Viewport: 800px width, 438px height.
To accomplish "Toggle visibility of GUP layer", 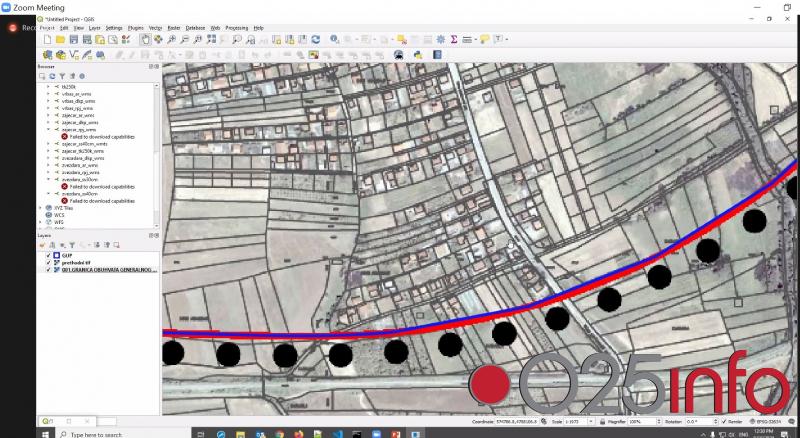I will pyautogui.click(x=49, y=255).
